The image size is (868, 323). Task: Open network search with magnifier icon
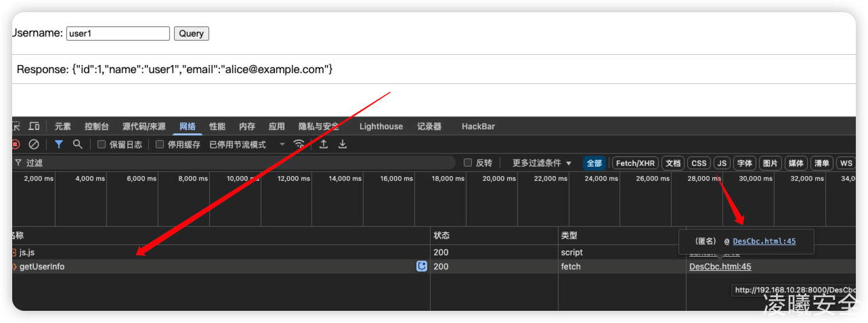click(x=78, y=144)
